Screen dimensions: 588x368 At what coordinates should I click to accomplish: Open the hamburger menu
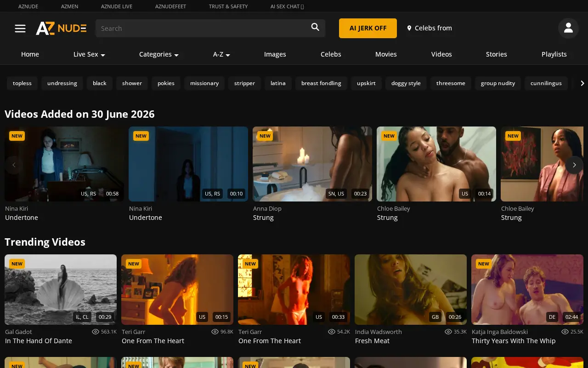[20, 28]
